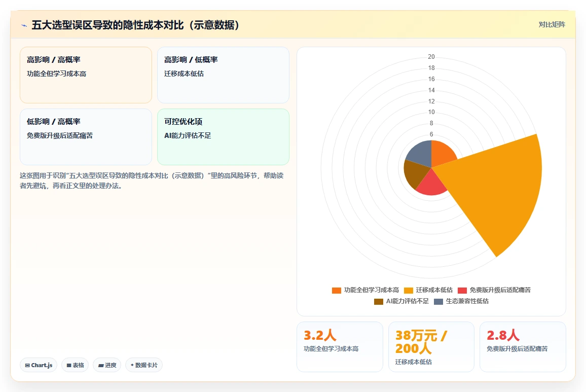586x392 pixels.
Task: Click the caption 迁移成本低估 under 38万元
Action: click(413, 362)
